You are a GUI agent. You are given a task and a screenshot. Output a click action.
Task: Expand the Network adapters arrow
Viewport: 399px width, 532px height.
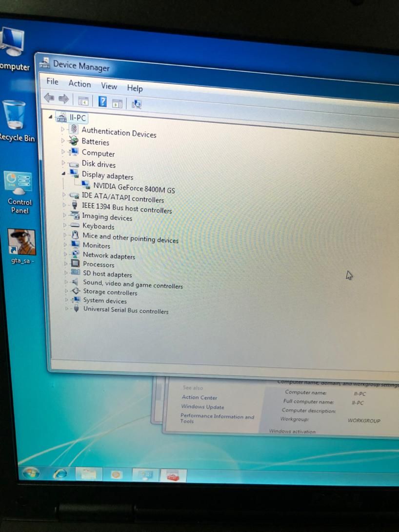(65, 254)
